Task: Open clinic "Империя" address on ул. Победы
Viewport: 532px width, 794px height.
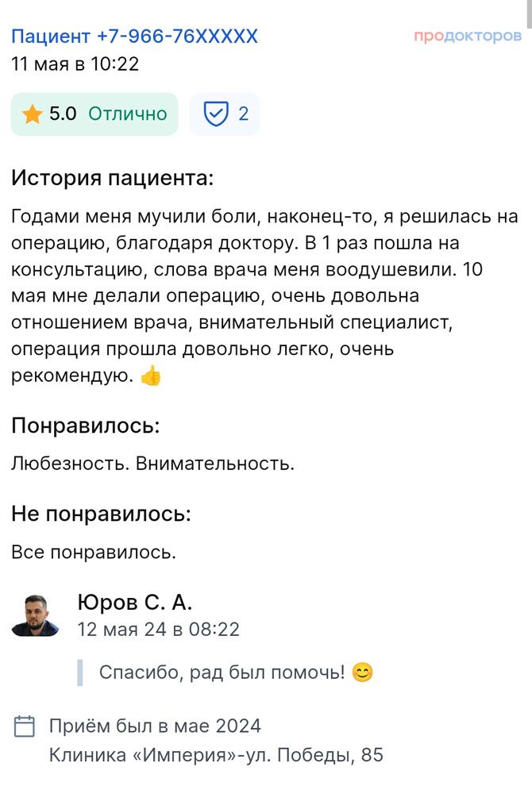Action: (216, 754)
